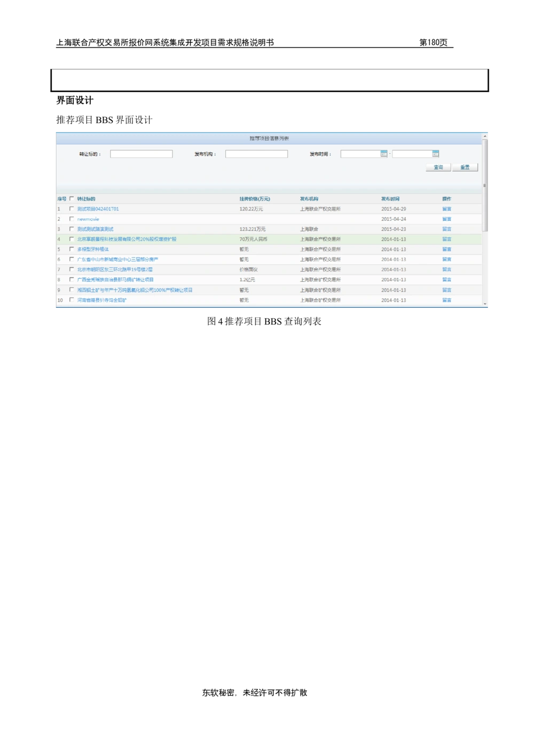Sort by the 发布时间 column header
This screenshot has height=756, width=534.
tap(390, 199)
